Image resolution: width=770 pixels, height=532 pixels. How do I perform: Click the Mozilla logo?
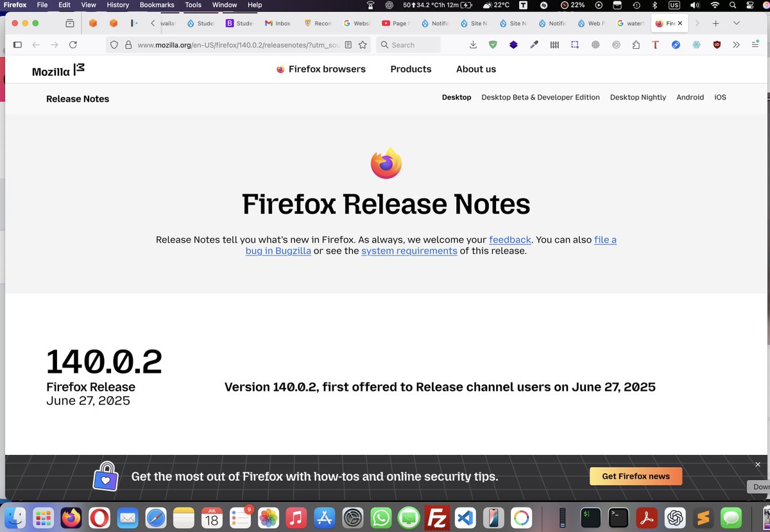pos(58,70)
